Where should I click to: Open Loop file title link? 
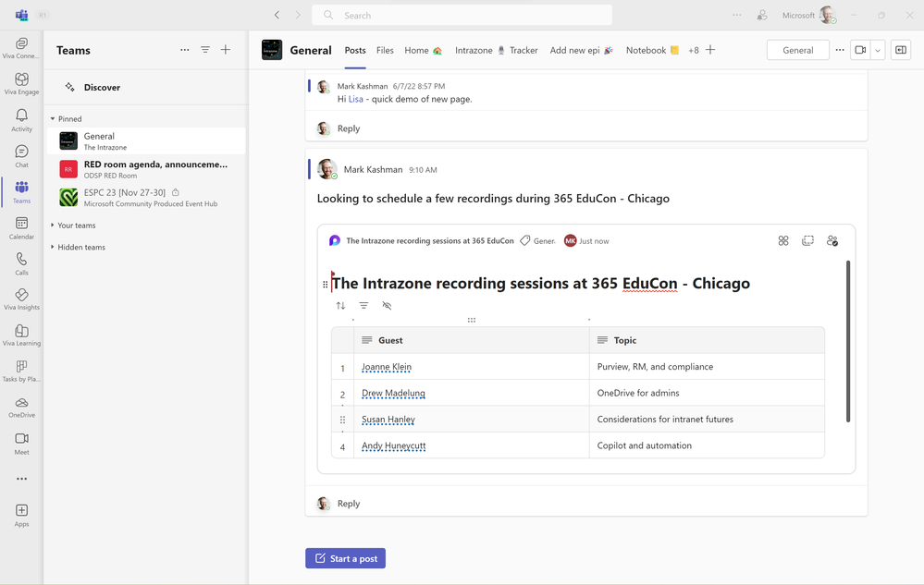pos(429,240)
